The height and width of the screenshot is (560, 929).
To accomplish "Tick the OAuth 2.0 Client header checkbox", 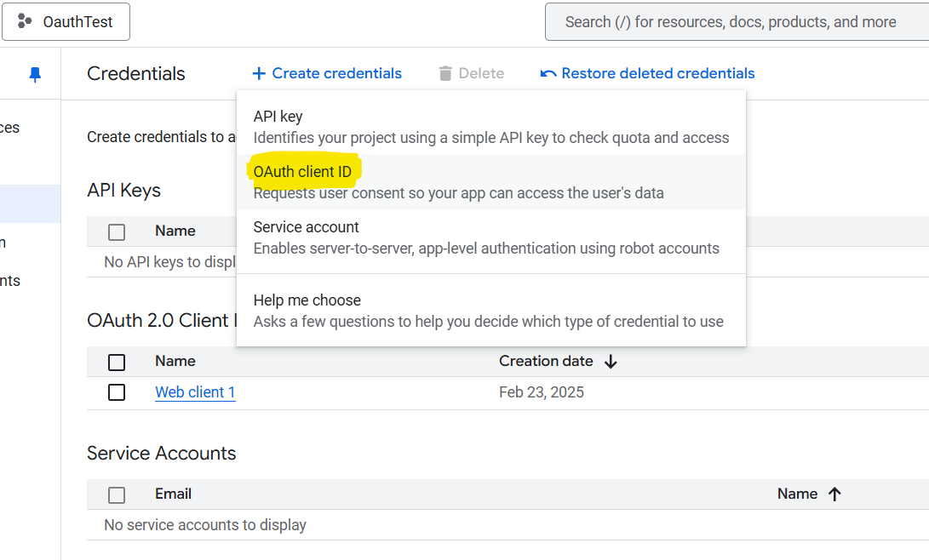I will click(x=117, y=363).
